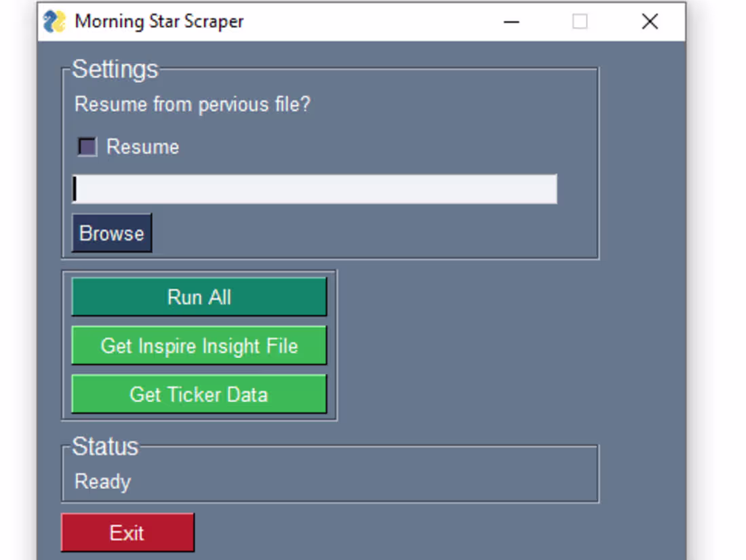Image resolution: width=746 pixels, height=560 pixels.
Task: Click the Ready status text
Action: pos(102,481)
